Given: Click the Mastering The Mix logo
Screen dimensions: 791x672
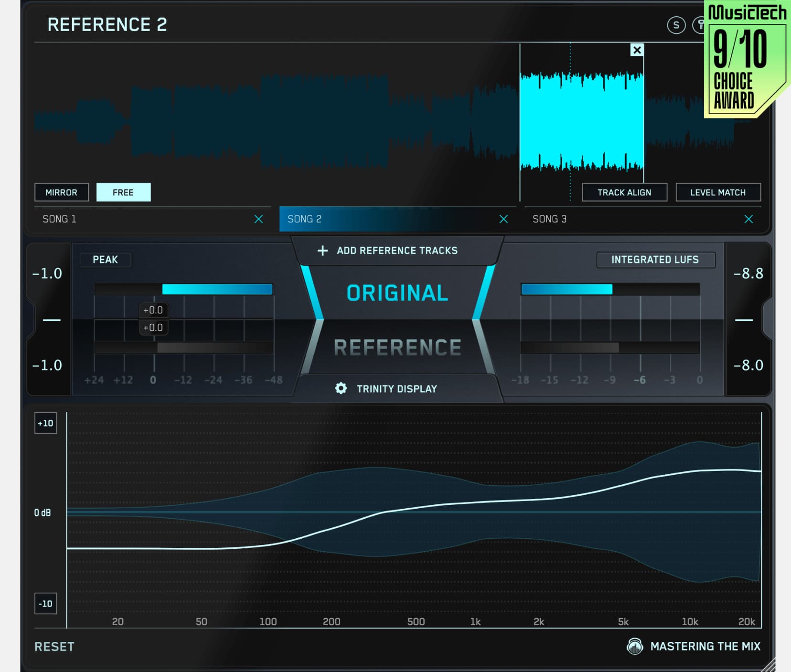Looking at the screenshot, I should coord(635,646).
